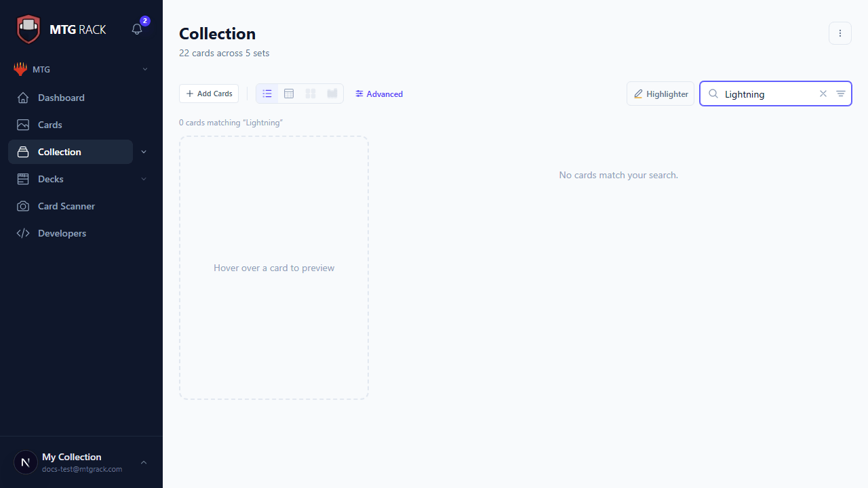Open Advanced filters
Image resolution: width=868 pixels, height=488 pixels.
tap(379, 94)
